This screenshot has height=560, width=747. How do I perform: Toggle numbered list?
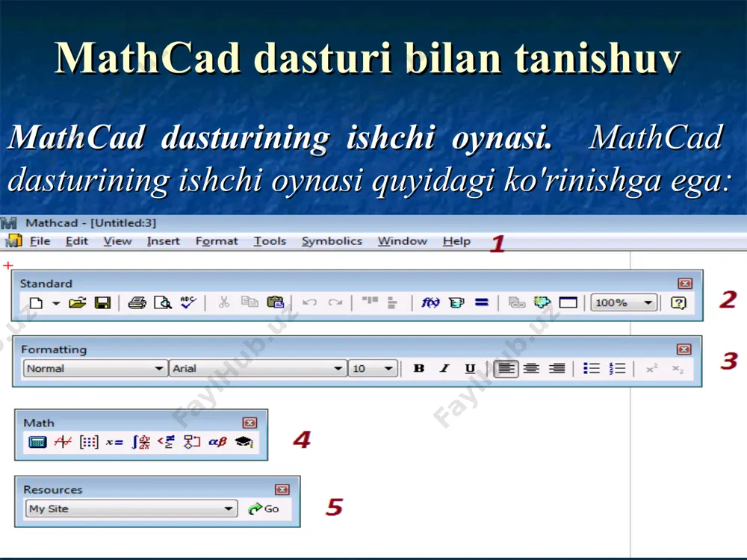tap(618, 369)
